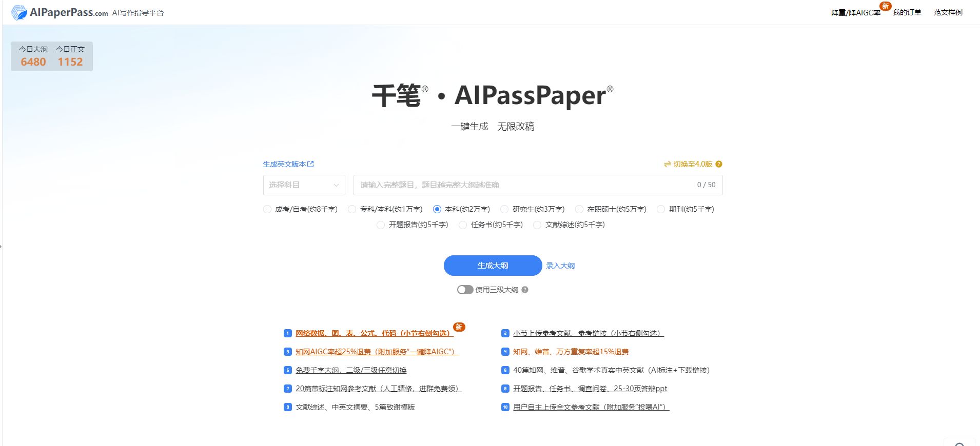The height and width of the screenshot is (446, 980).
Task: Click number 6 badge for 40篇知网 feature
Action: click(x=505, y=370)
